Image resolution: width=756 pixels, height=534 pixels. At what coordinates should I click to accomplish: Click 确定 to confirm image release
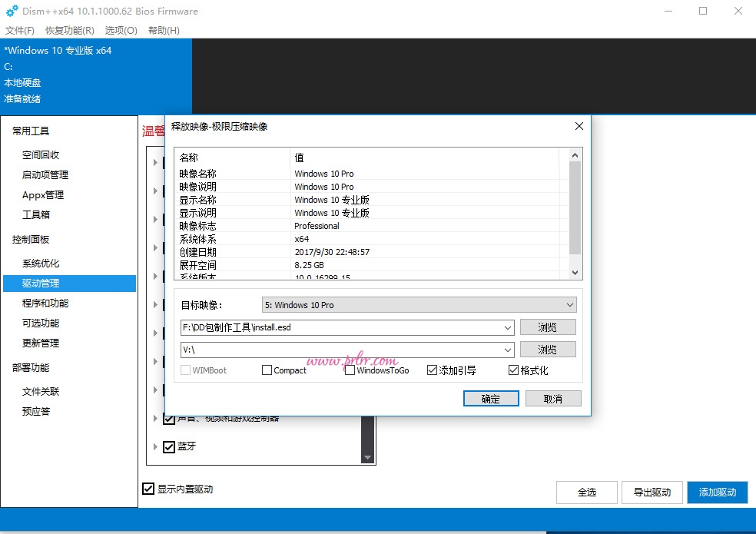[491, 398]
